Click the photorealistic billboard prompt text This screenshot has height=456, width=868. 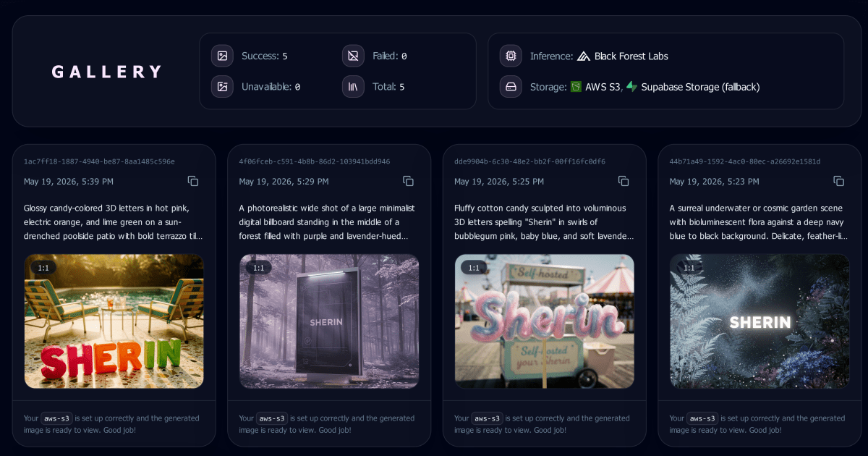pyautogui.click(x=329, y=221)
